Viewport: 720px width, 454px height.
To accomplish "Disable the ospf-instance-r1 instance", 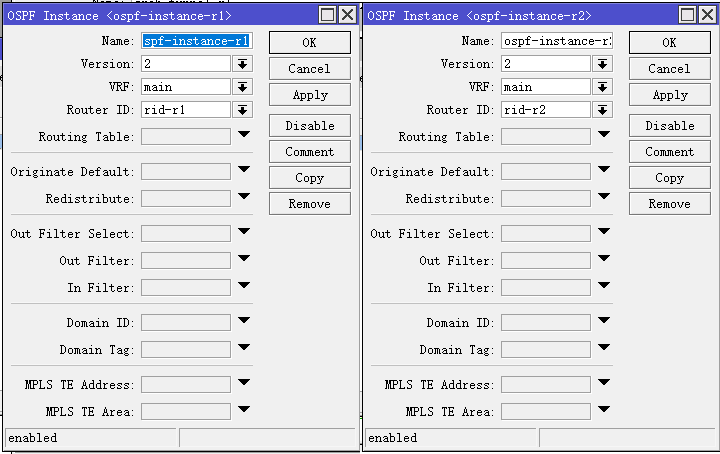I will (309, 126).
